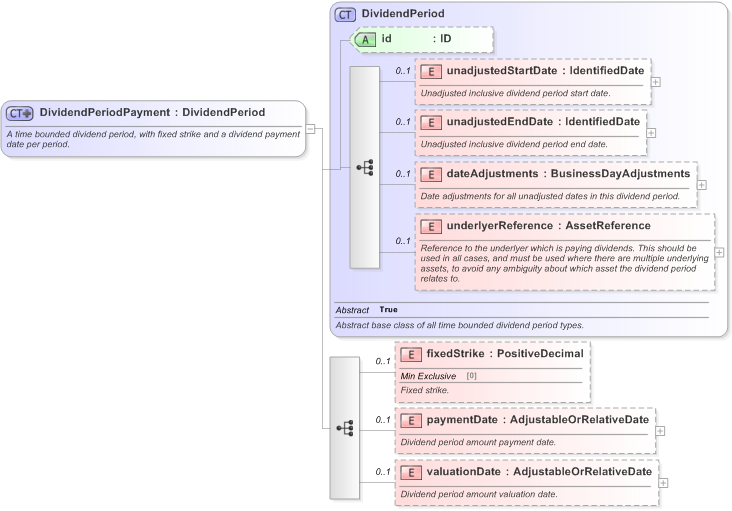
Task: Click the sequence compositor icon next to paymentDate
Action: point(345,428)
